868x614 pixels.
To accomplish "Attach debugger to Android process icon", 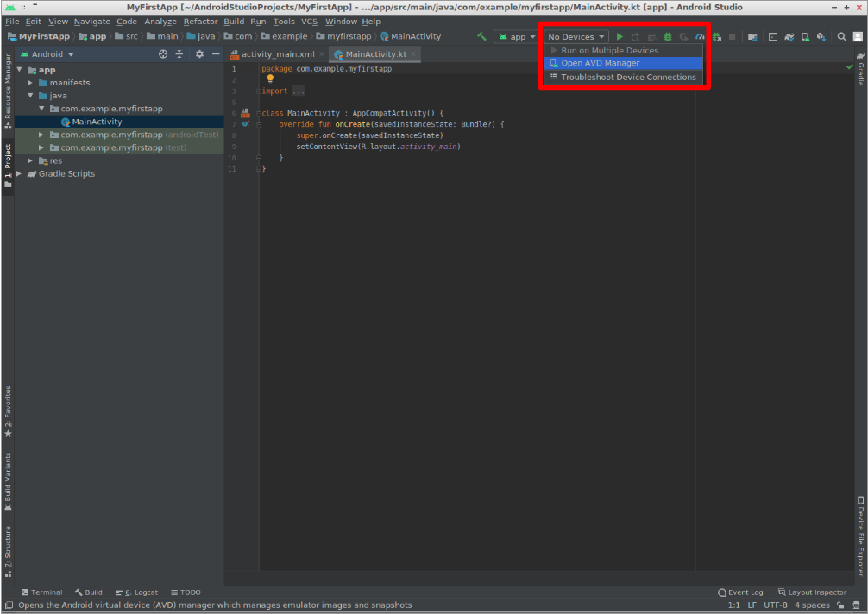I will click(716, 36).
